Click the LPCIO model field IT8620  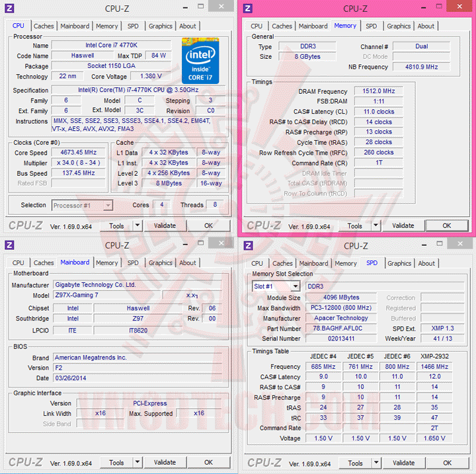click(138, 331)
